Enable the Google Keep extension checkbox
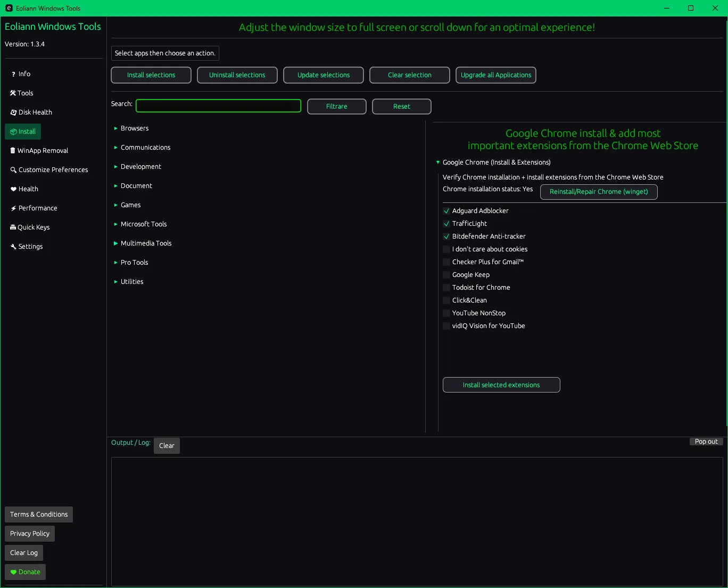This screenshot has height=588, width=728. coord(446,275)
